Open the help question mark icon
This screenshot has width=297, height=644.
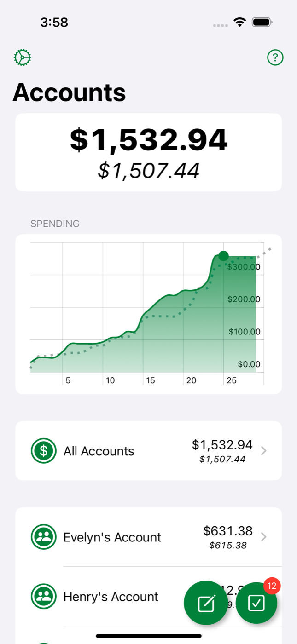click(275, 57)
